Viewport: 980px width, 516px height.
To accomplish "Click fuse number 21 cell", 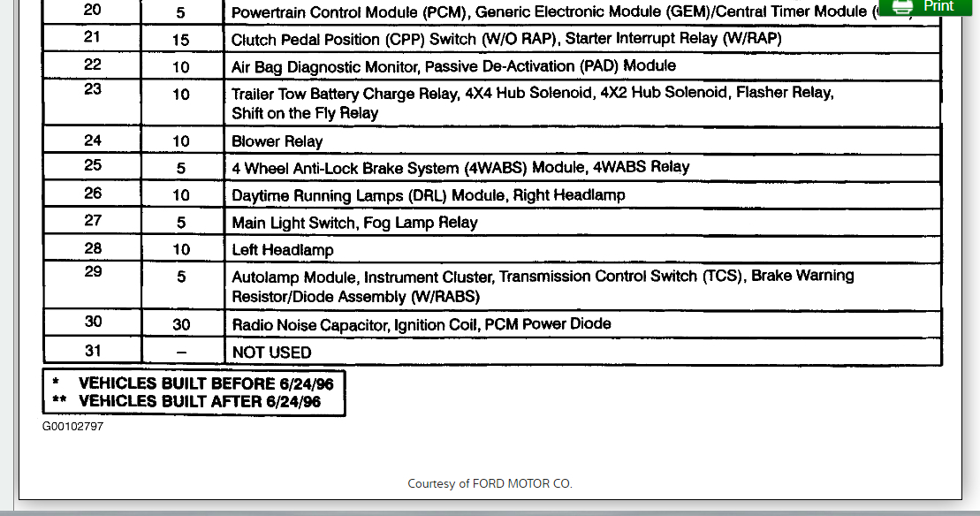I will (x=93, y=37).
